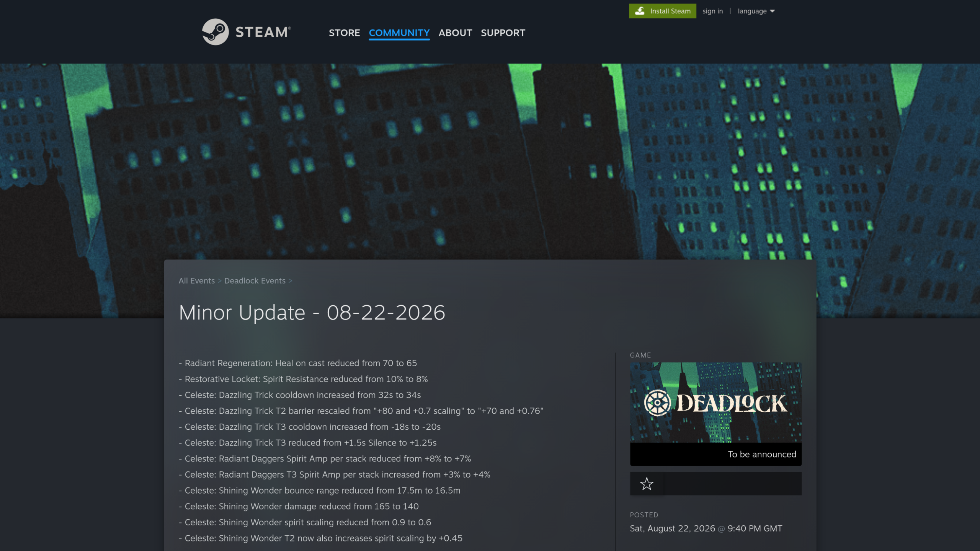This screenshot has height=551, width=980.
Task: Open the COMMUNITY menu
Action: pos(399,33)
